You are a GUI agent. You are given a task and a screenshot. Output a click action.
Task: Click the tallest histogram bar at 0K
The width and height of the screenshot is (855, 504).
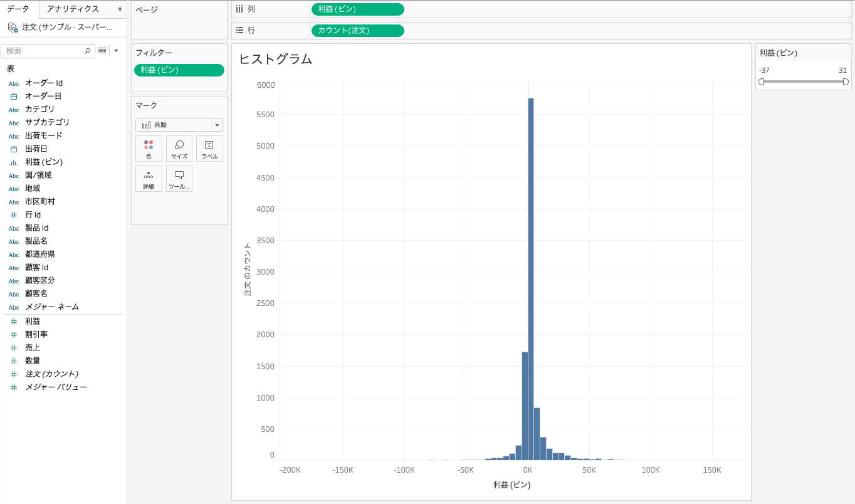(531, 279)
